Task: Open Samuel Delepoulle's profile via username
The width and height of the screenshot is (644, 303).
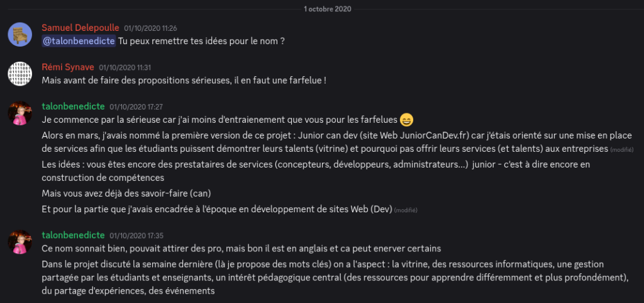Action: tap(80, 28)
